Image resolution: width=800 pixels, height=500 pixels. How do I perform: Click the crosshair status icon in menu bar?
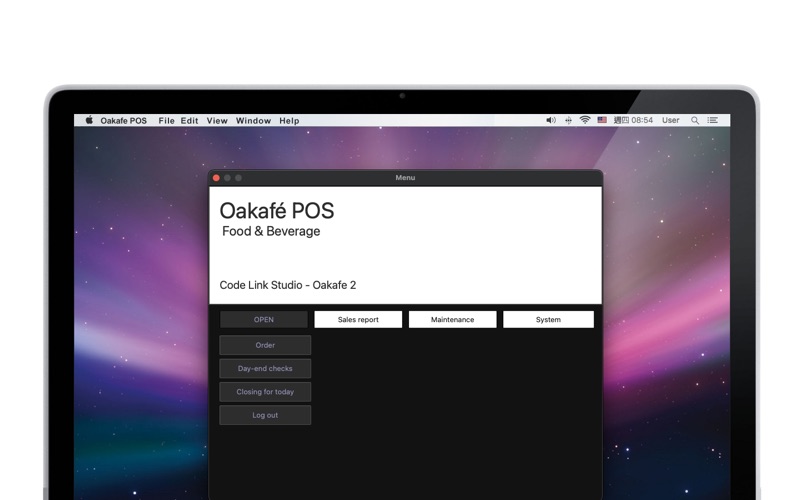tap(568, 120)
